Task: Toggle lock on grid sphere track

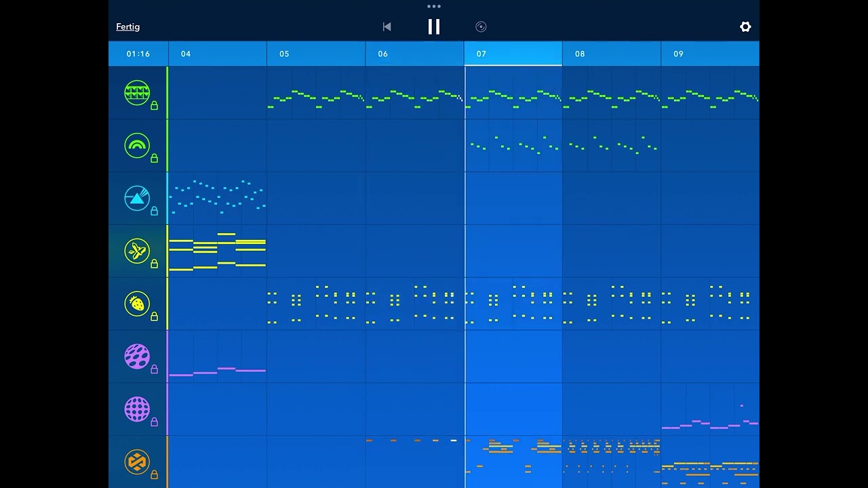Action: (154, 422)
